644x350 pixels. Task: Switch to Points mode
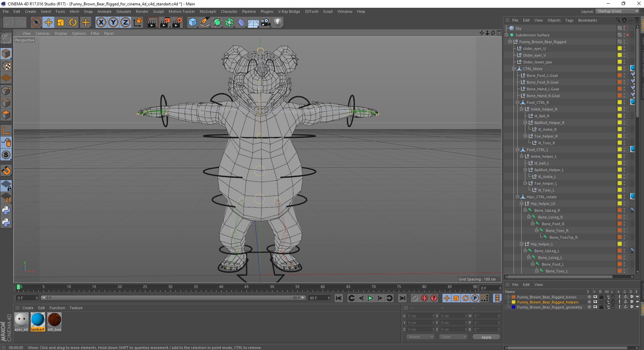(6, 90)
